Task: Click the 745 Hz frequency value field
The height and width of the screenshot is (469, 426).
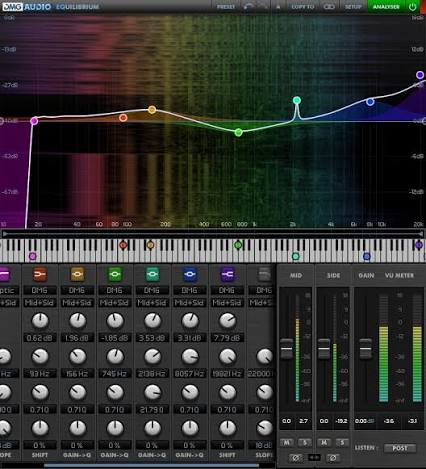Action: 115,374
